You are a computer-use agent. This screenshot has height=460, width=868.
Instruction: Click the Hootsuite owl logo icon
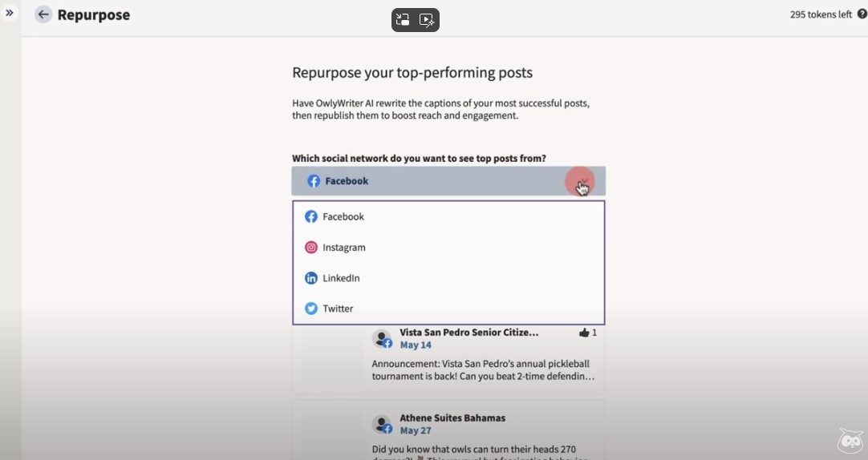pos(850,441)
